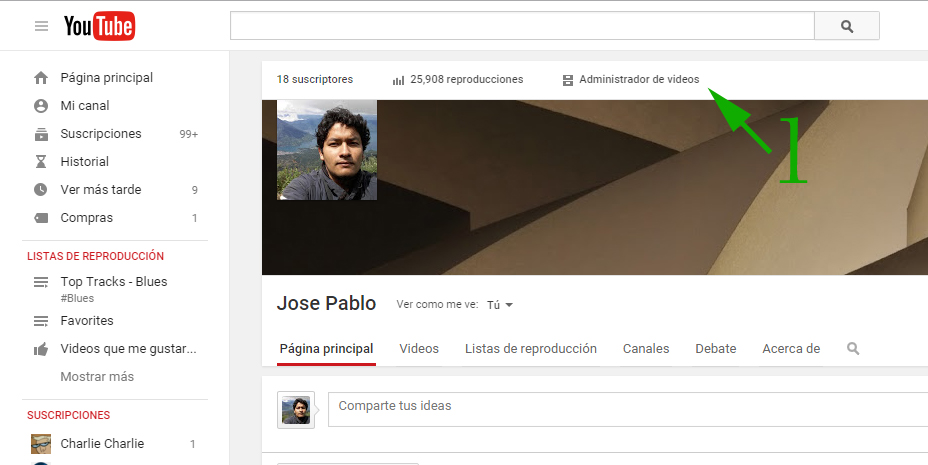The image size is (928, 465).
Task: Switch to the Canales tab
Action: click(x=646, y=349)
